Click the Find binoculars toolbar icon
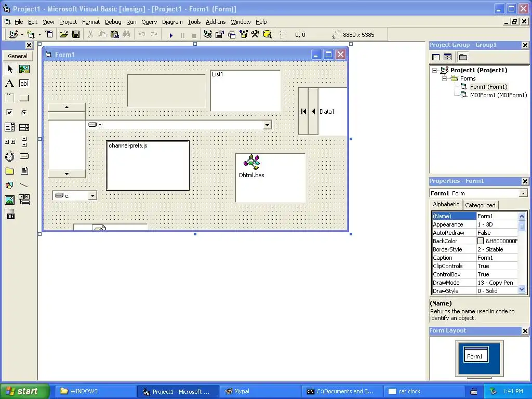The width and height of the screenshot is (532, 399). point(127,34)
